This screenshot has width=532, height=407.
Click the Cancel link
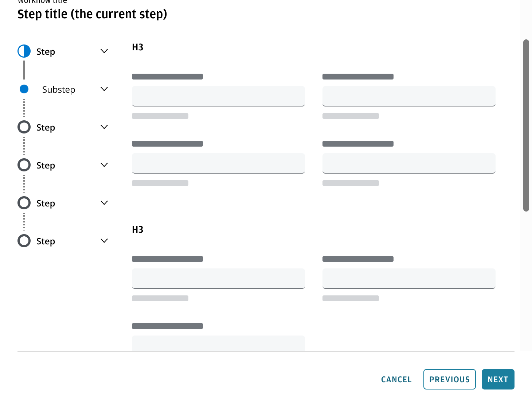[396, 379]
